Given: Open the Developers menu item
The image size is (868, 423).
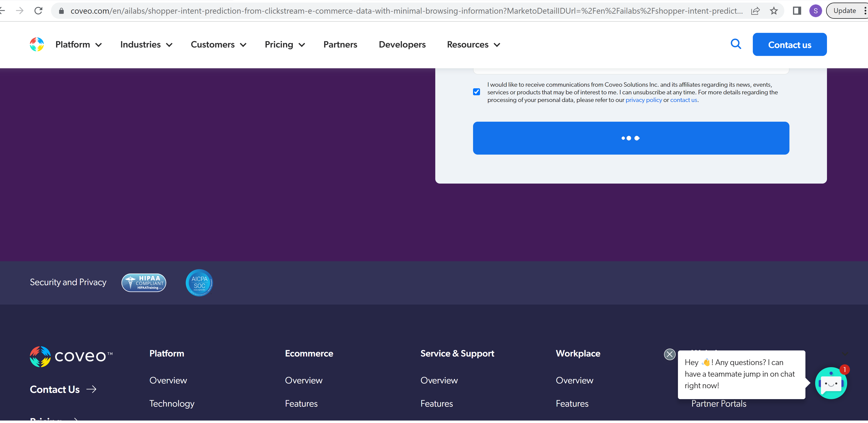Looking at the screenshot, I should (402, 45).
